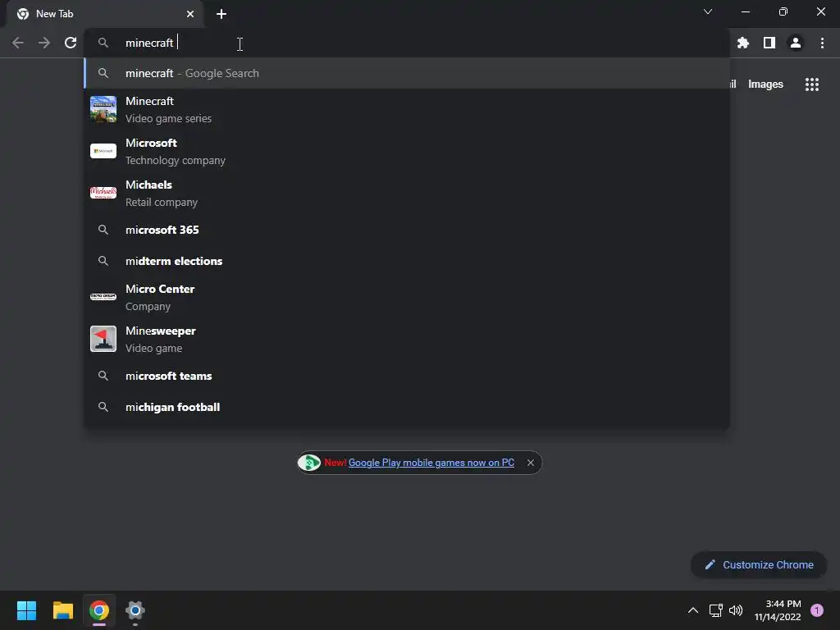Open the Extensions puzzle icon
Viewport: 840px width, 630px height.
pyautogui.click(x=743, y=43)
